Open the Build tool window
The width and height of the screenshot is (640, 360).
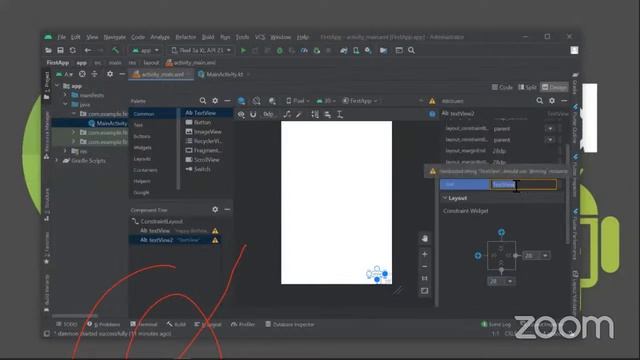tap(176, 324)
